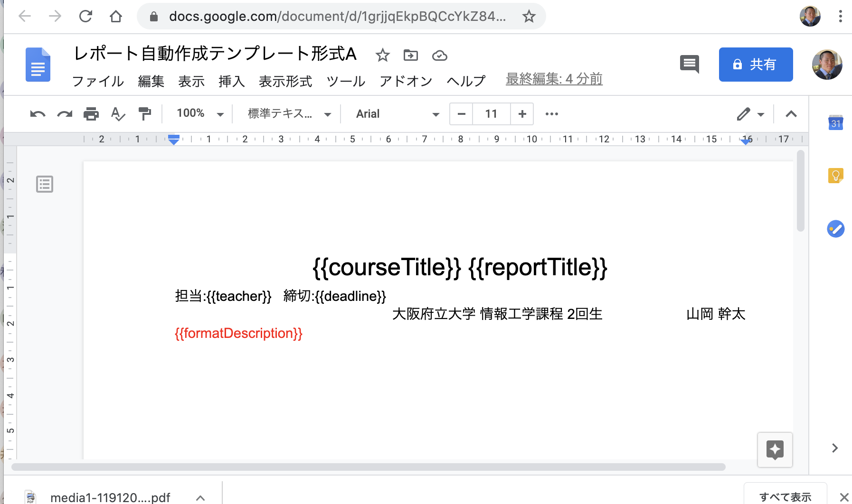The image size is (852, 504).
Task: Select the paint format tool
Action: point(145,114)
